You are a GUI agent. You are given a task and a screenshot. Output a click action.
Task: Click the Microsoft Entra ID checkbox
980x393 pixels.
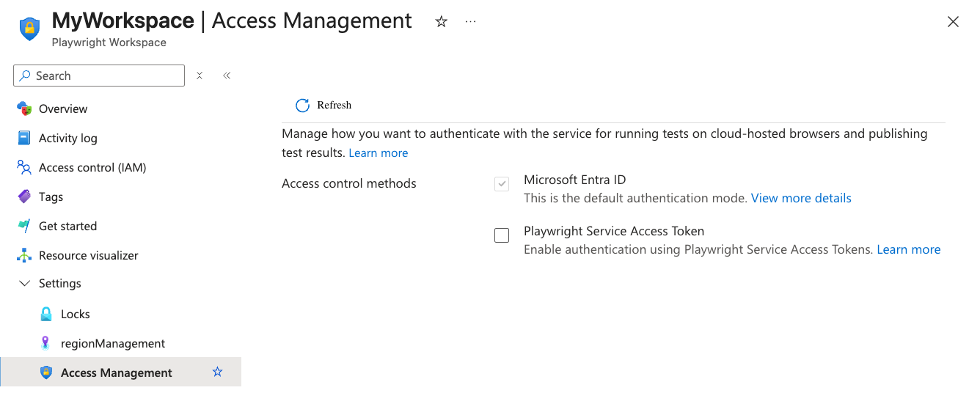[x=502, y=184]
